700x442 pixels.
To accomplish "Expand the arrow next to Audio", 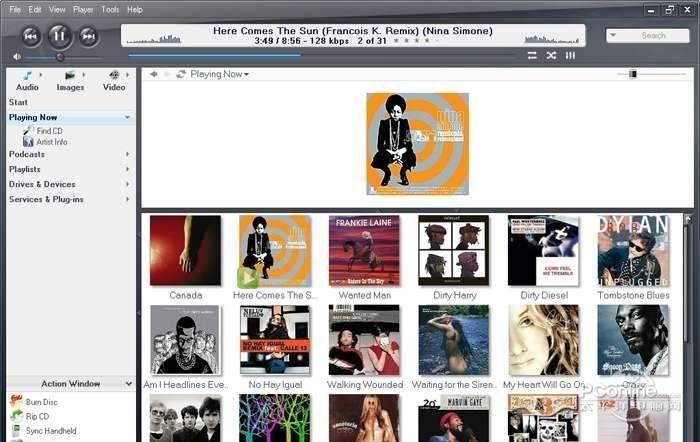I will coord(41,75).
